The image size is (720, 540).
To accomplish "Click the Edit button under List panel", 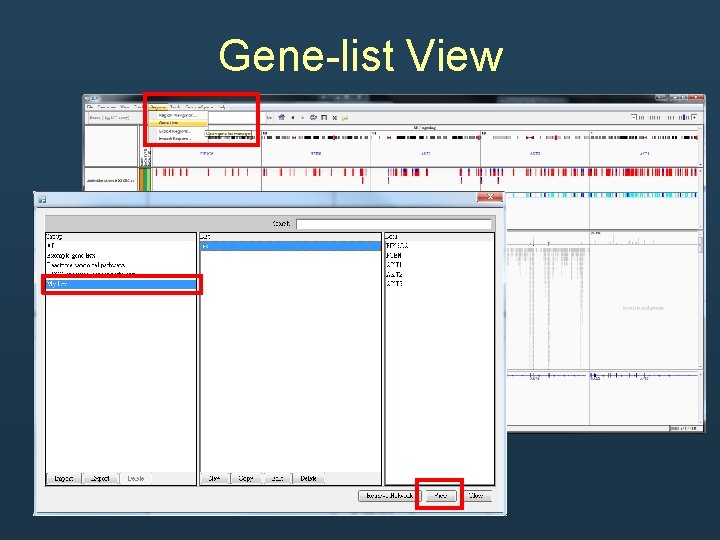I will (277, 478).
